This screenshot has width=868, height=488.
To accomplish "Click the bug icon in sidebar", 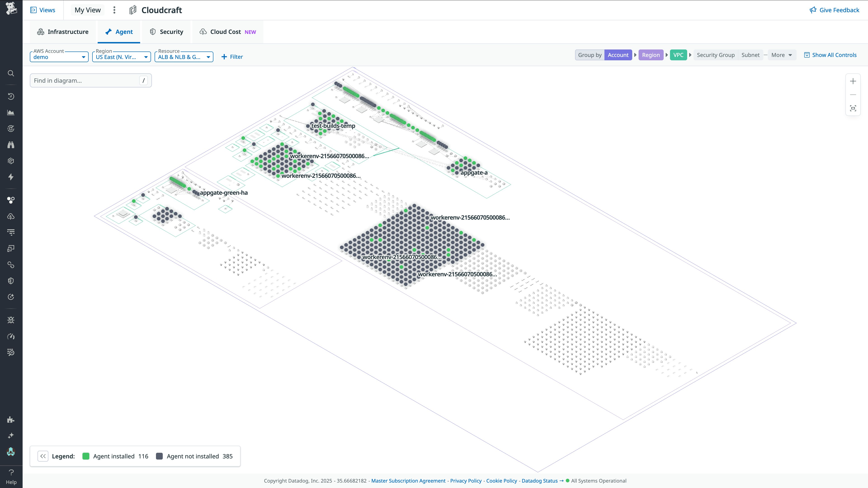I will [11, 320].
